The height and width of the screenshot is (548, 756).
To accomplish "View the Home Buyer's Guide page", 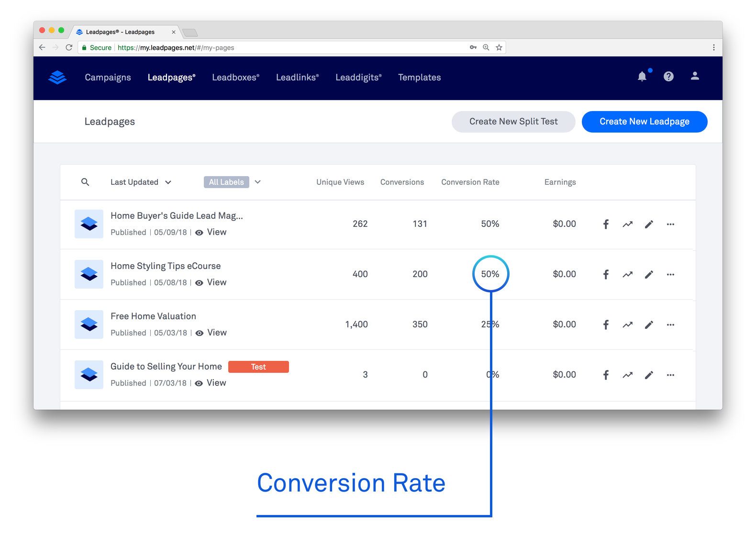I will [211, 232].
